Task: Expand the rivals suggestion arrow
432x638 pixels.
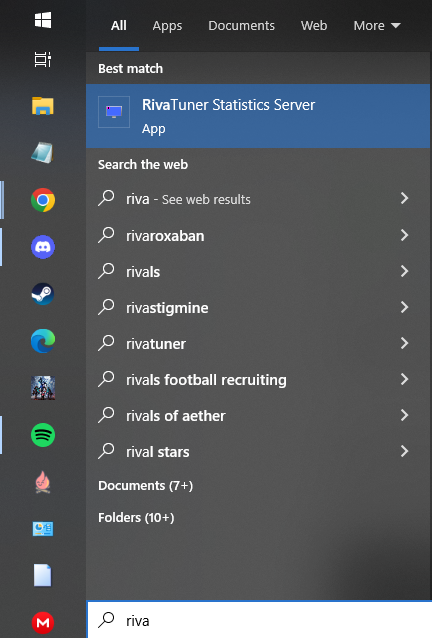Action: click(404, 271)
